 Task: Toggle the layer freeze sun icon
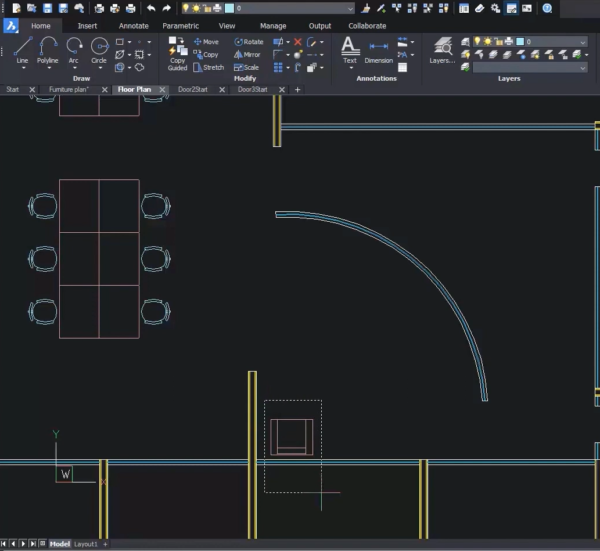click(x=487, y=42)
